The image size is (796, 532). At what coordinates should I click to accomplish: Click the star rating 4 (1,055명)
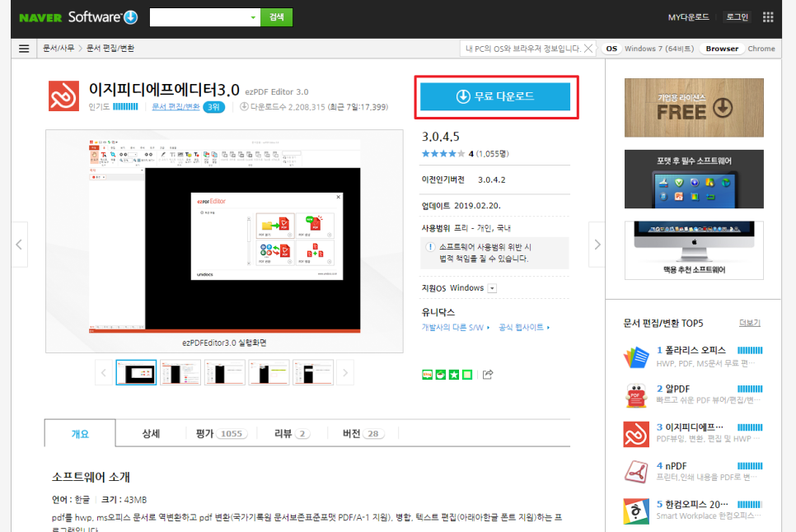point(465,154)
